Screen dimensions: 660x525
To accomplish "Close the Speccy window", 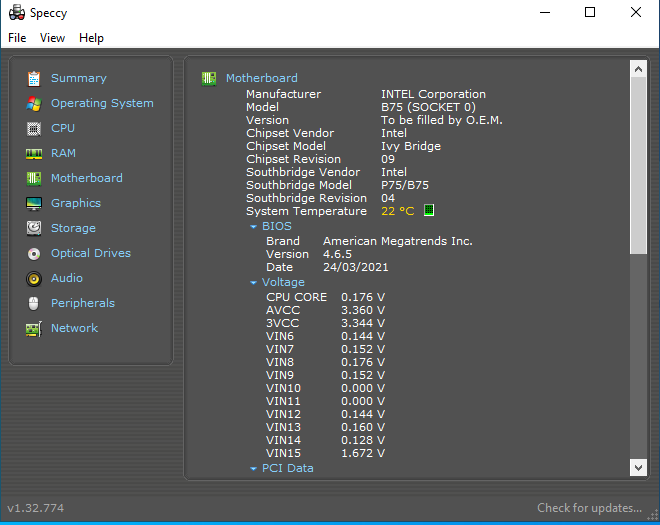I will point(636,12).
